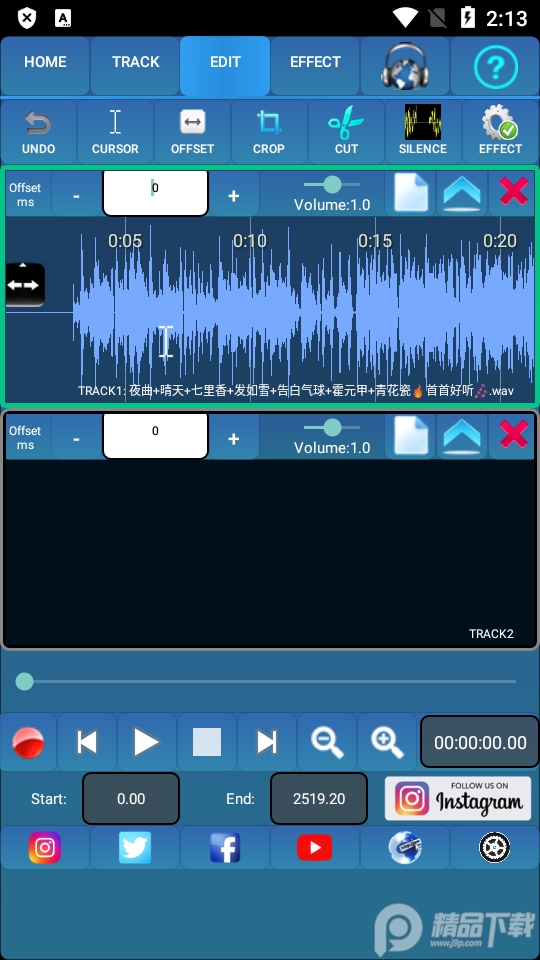
Task: Skip to beginning of track
Action: [x=87, y=742]
